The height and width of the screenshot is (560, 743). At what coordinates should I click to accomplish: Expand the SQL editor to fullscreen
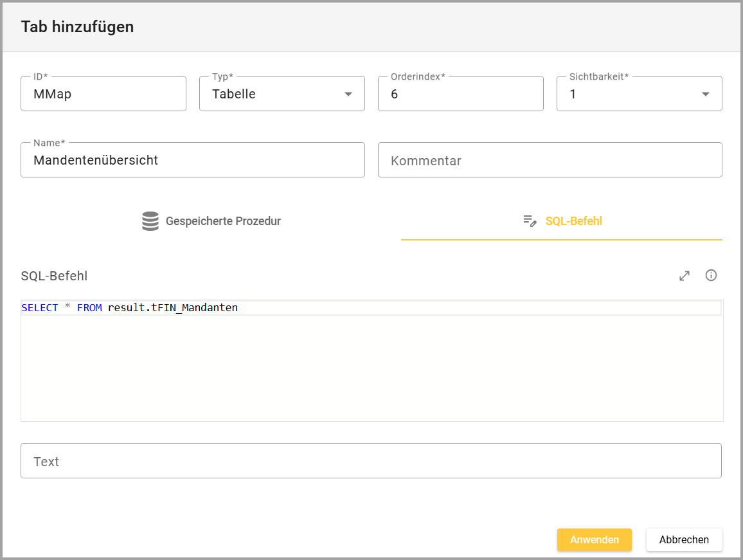click(685, 276)
